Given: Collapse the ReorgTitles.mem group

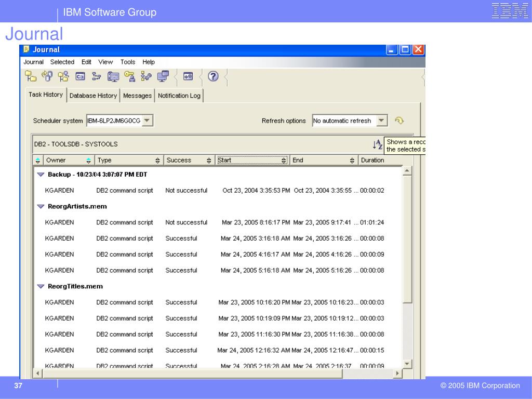Looking at the screenshot, I should click(x=41, y=286).
